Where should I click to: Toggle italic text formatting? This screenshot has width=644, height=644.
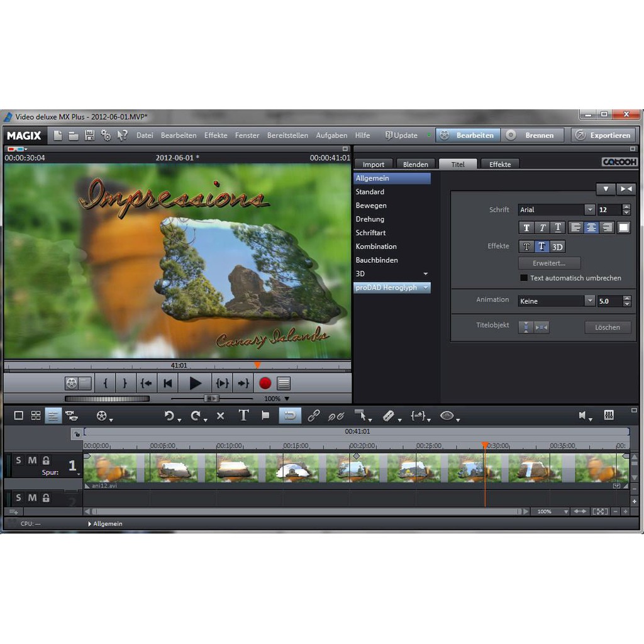pyautogui.click(x=542, y=228)
